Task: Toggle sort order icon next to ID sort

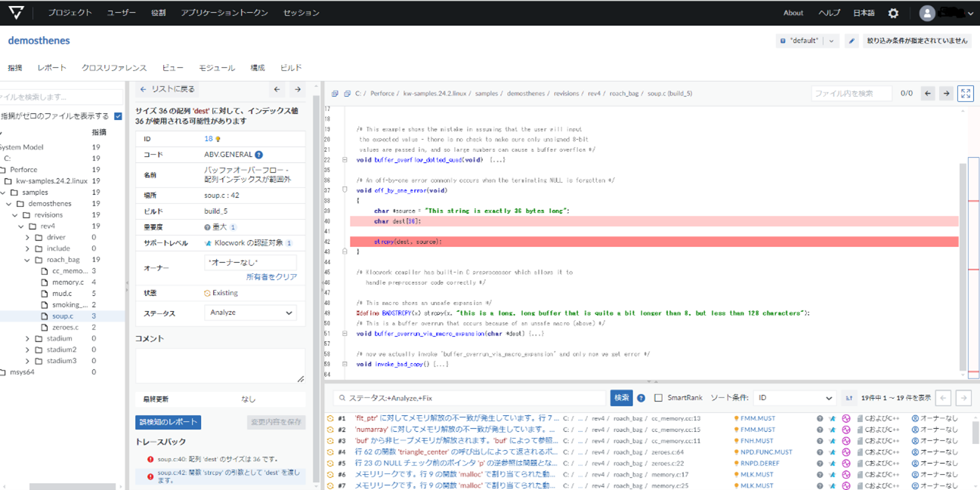Action: coord(849,398)
